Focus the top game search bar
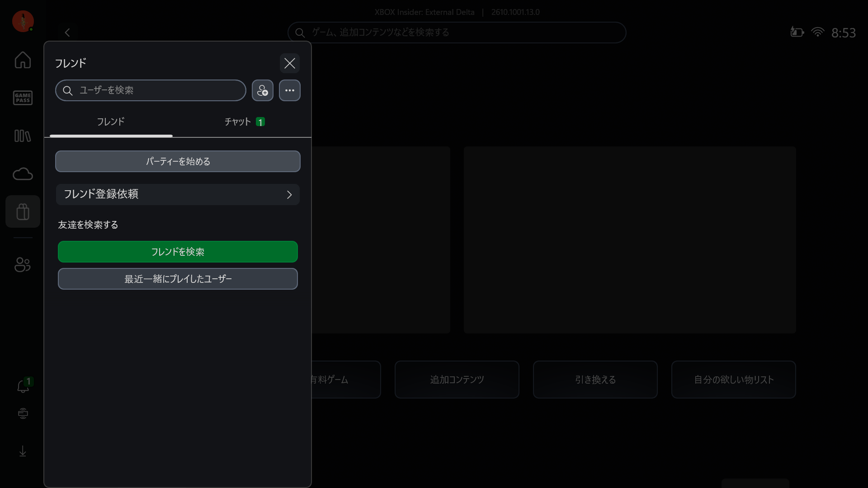 tap(457, 33)
